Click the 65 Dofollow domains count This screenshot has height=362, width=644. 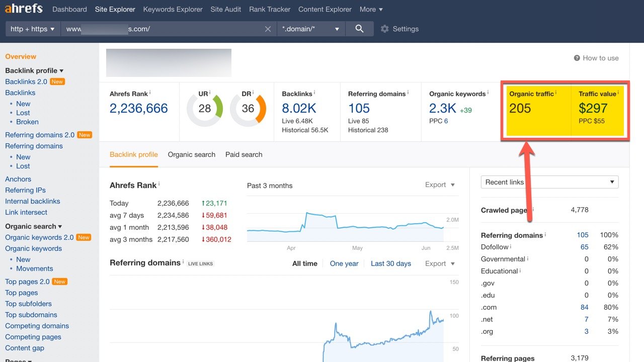584,247
